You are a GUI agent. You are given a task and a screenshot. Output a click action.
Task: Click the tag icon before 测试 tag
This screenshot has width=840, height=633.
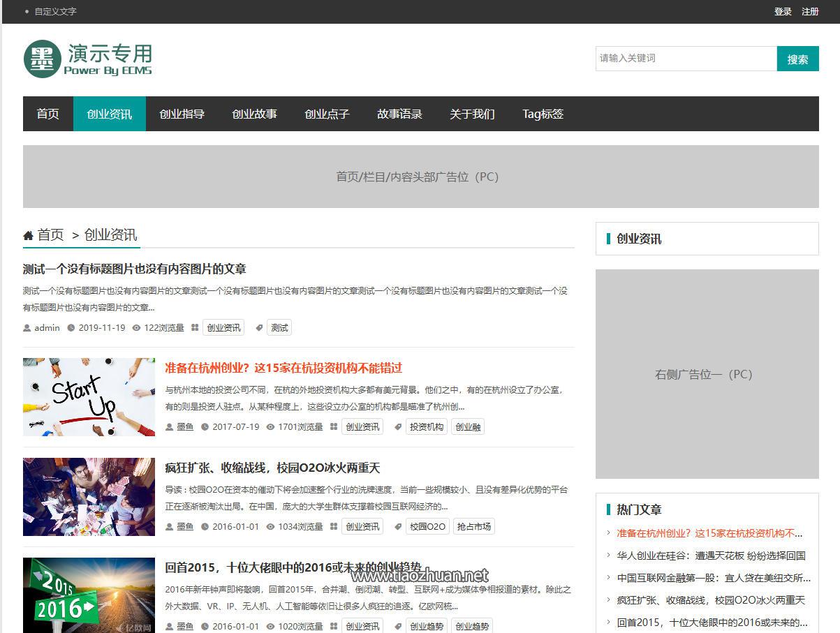coord(259,328)
